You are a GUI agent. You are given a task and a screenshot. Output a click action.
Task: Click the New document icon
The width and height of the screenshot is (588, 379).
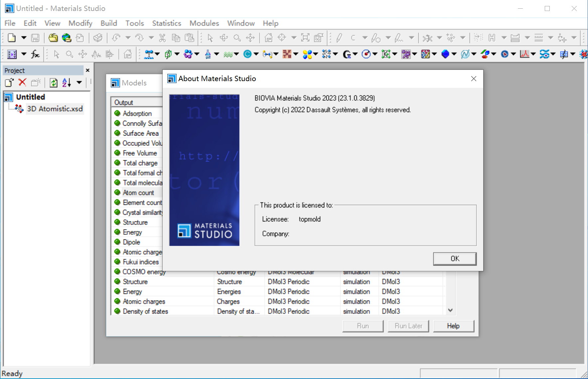[x=12, y=38]
